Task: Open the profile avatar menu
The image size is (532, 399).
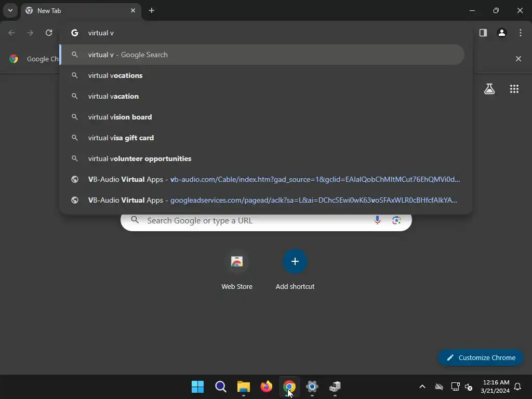Action: click(x=502, y=33)
